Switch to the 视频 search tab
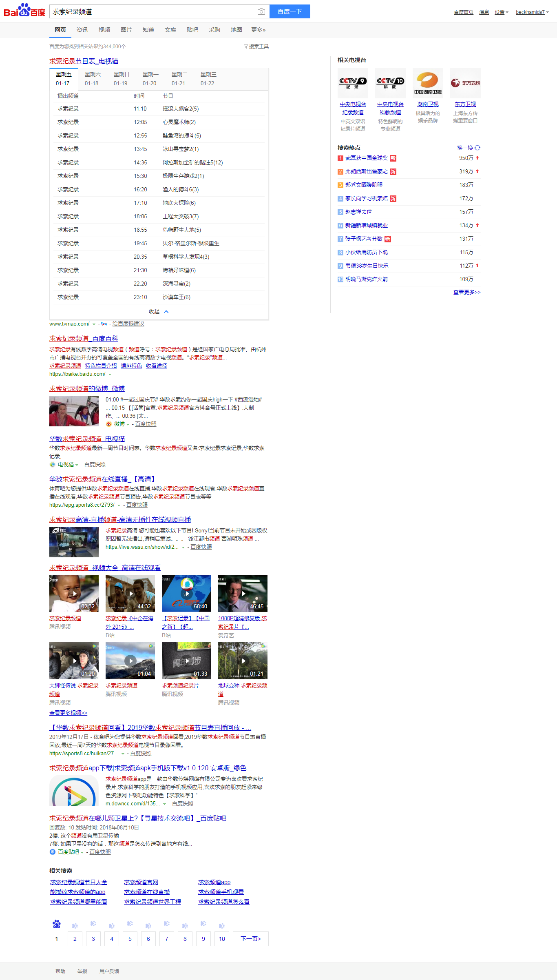The width and height of the screenshot is (557, 980). pos(104,30)
